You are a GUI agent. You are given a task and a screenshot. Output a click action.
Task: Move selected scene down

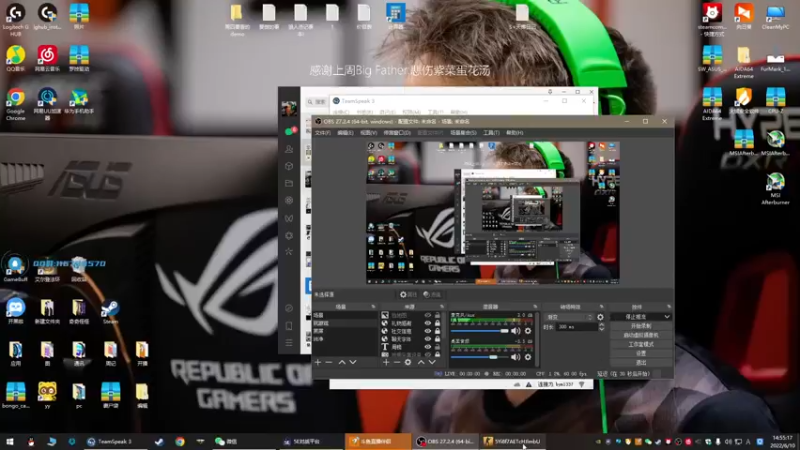click(353, 362)
